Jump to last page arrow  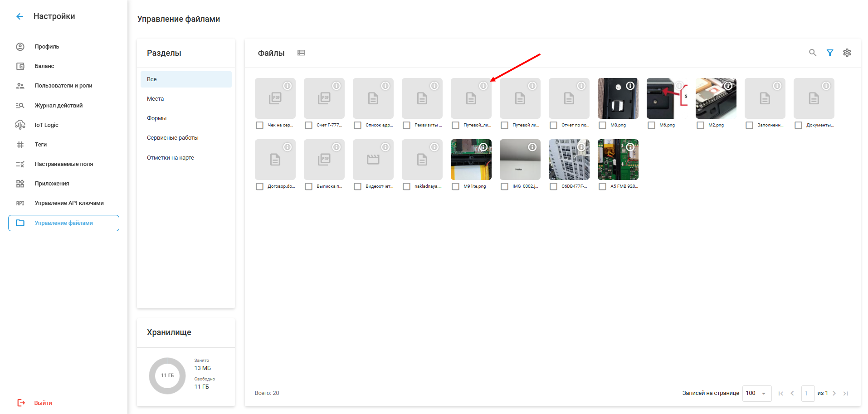[845, 393]
